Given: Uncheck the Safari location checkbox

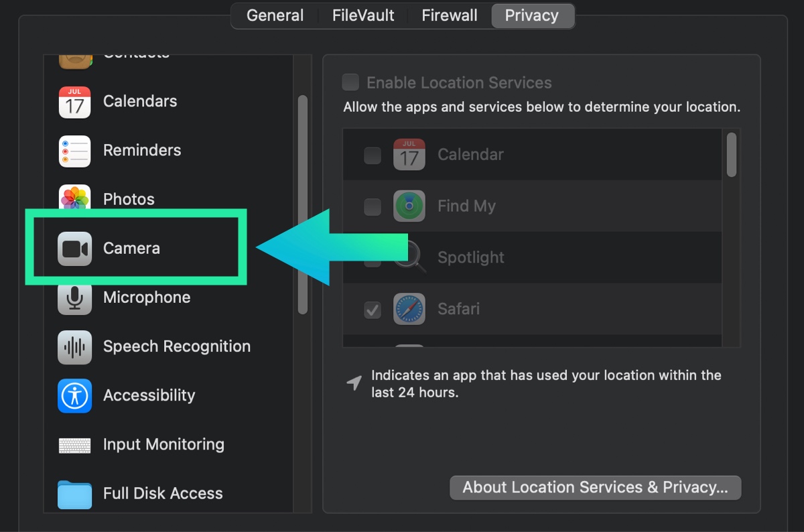Looking at the screenshot, I should (x=373, y=310).
